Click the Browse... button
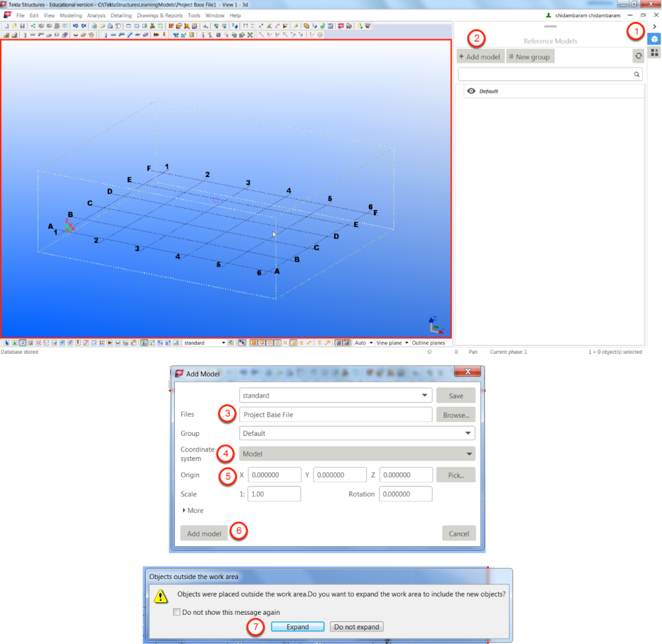 (456, 415)
